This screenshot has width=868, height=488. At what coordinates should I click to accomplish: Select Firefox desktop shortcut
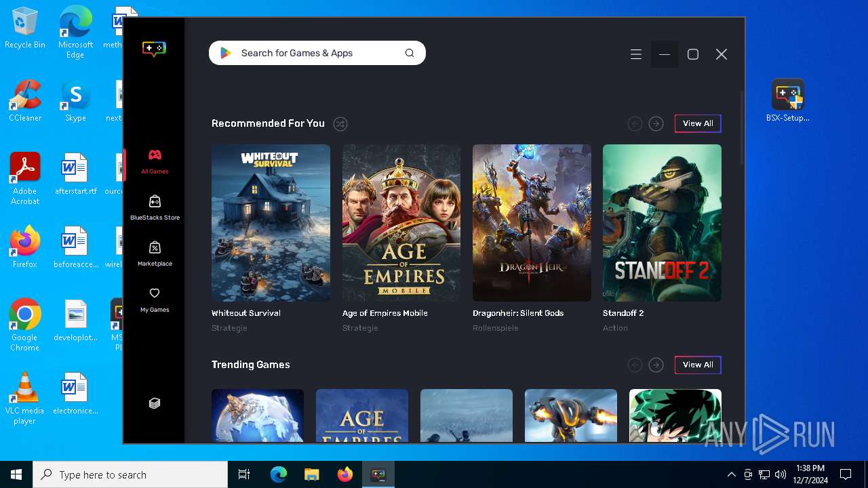pyautogui.click(x=25, y=247)
